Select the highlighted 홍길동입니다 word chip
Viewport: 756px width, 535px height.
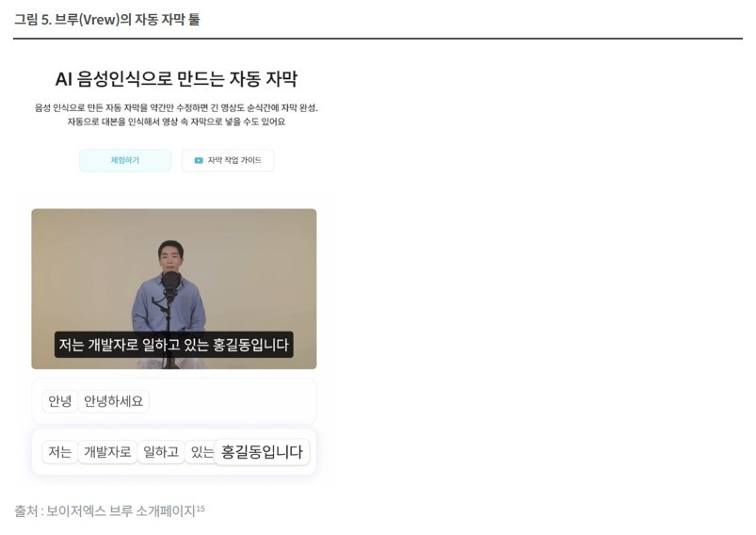click(x=262, y=452)
